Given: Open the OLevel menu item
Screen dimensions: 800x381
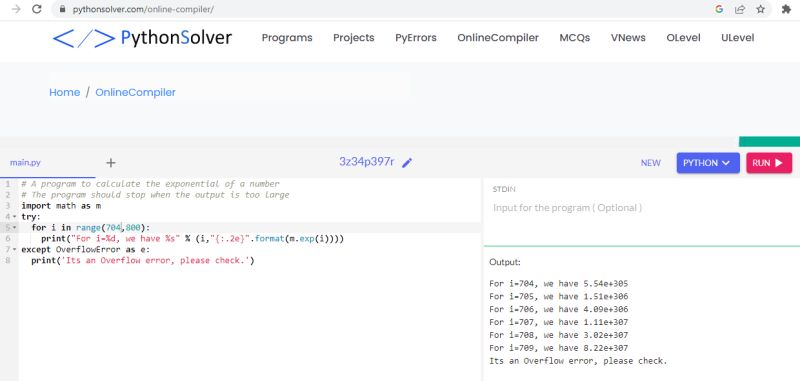Looking at the screenshot, I should pos(683,38).
